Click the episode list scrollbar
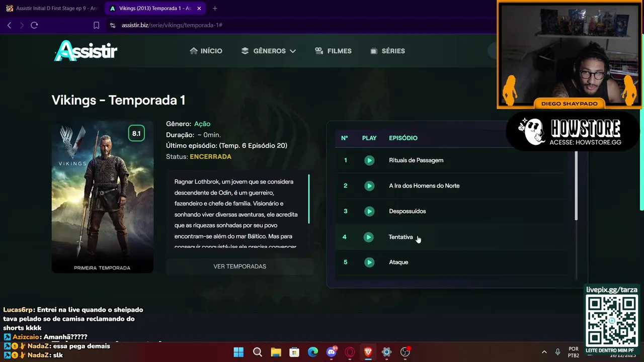 pyautogui.click(x=576, y=185)
